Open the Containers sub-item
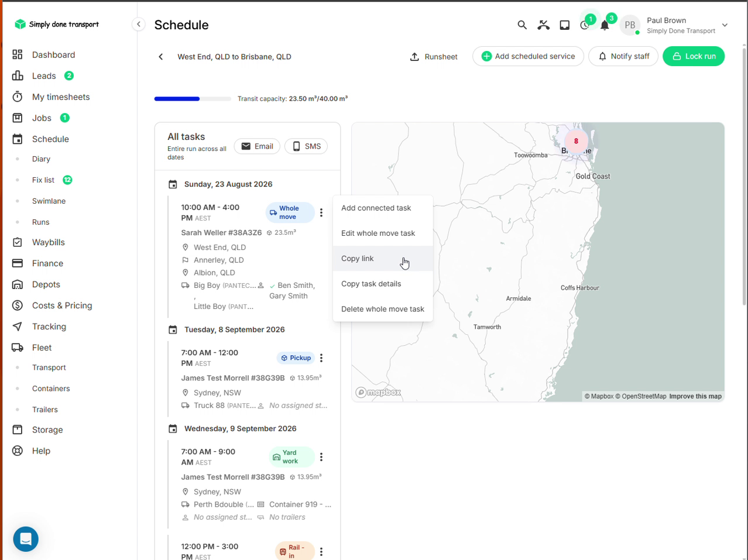Image resolution: width=748 pixels, height=560 pixels. click(x=51, y=389)
